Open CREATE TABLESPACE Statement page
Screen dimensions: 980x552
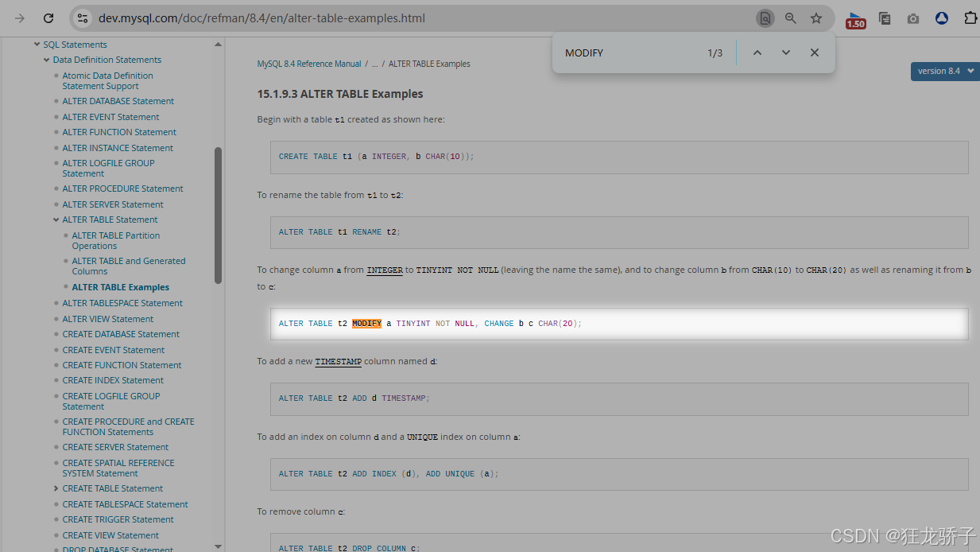click(x=125, y=504)
